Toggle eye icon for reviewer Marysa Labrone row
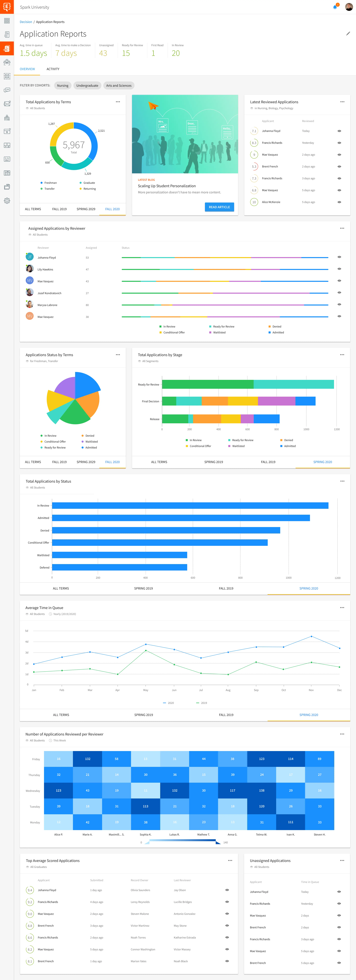Viewport: 356px width, 980px height. 339,304
